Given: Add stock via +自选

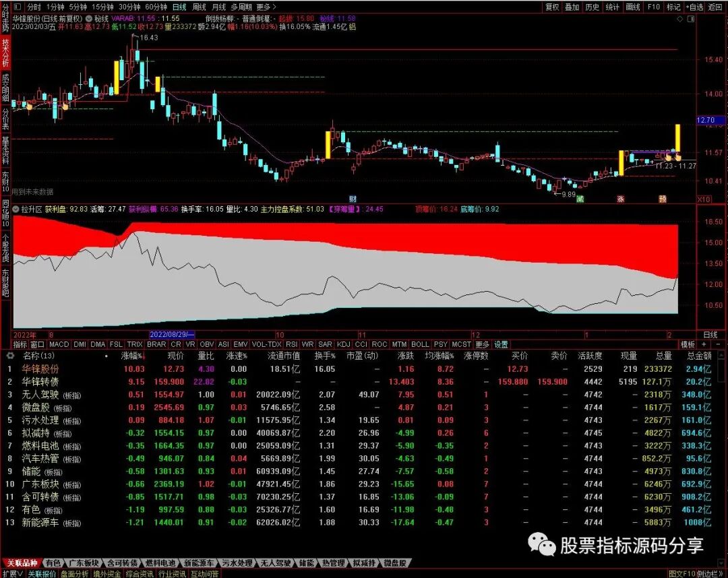Looking at the screenshot, I should coord(694,7).
